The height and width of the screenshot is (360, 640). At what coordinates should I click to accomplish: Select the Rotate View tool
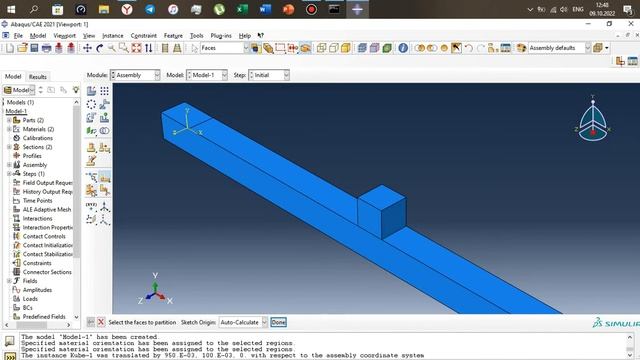[100, 48]
